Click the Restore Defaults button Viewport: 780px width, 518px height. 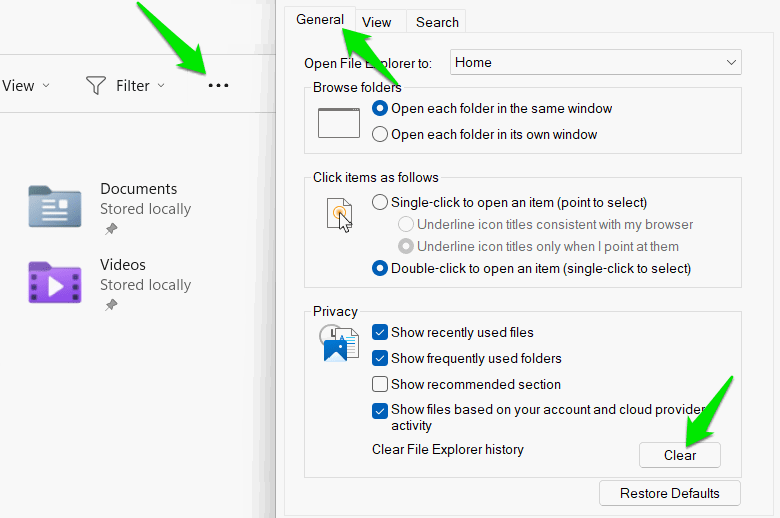[x=670, y=493]
